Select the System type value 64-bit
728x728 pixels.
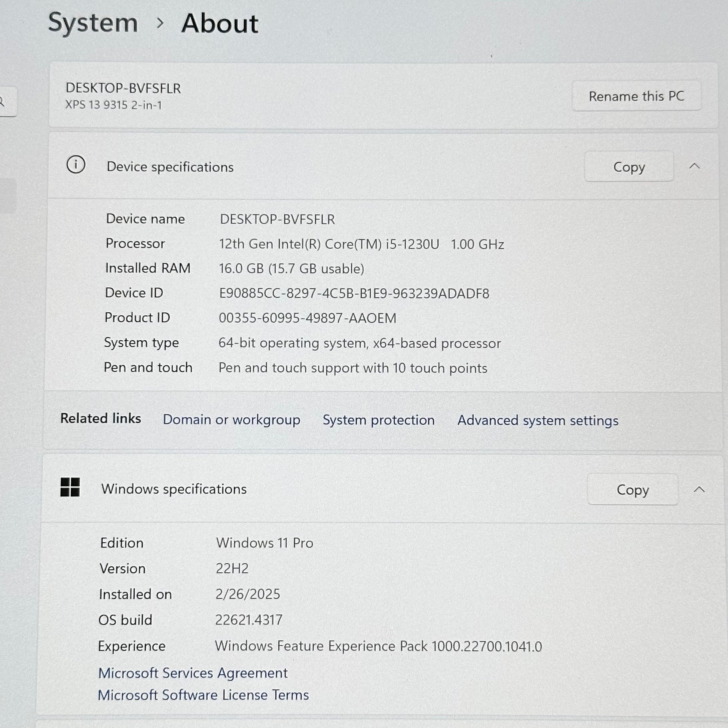click(x=360, y=343)
